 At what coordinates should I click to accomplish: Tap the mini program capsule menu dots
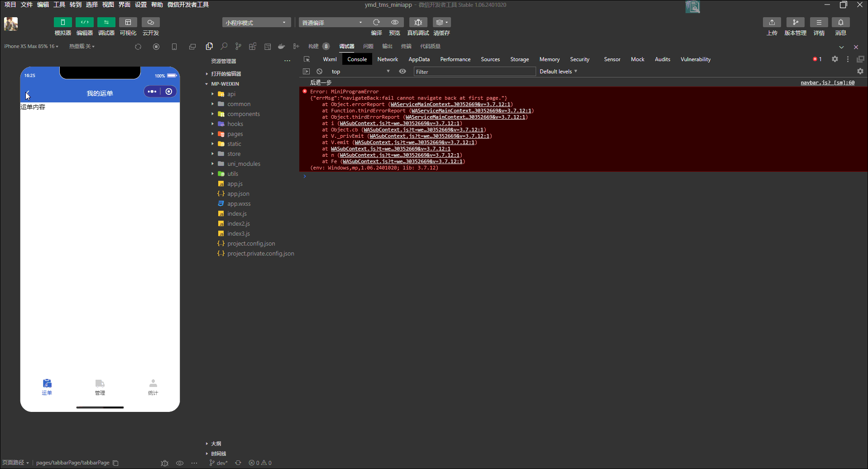click(x=152, y=92)
